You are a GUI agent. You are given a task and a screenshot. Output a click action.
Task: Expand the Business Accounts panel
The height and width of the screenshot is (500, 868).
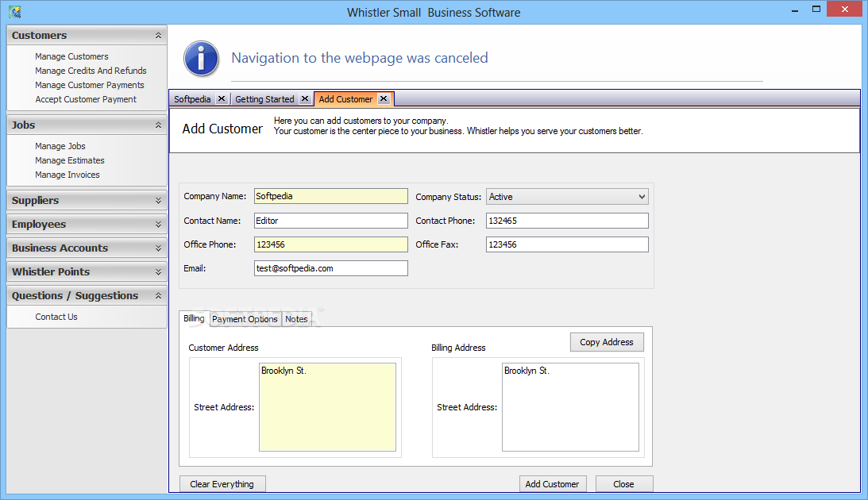(x=158, y=248)
